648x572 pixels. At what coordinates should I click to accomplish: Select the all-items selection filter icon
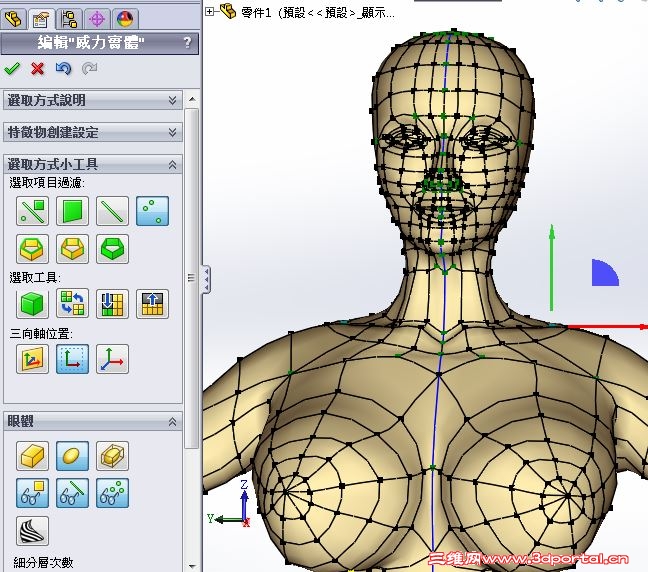tap(32, 211)
